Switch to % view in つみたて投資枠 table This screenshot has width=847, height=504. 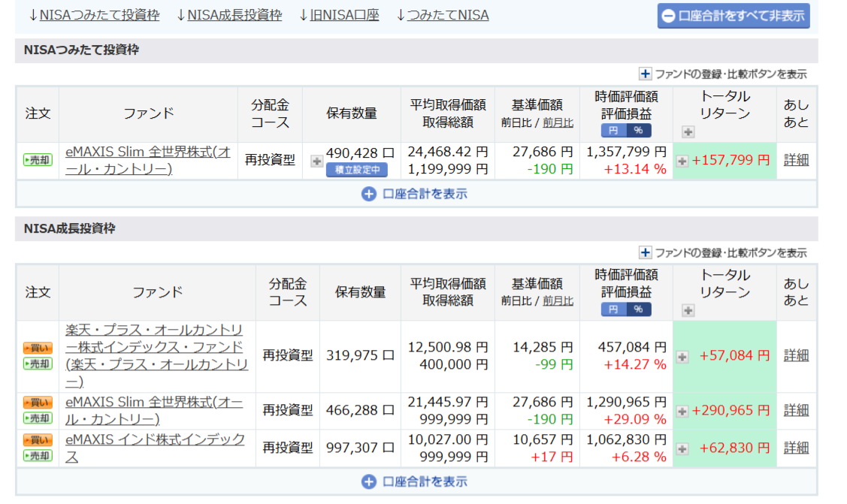(639, 131)
